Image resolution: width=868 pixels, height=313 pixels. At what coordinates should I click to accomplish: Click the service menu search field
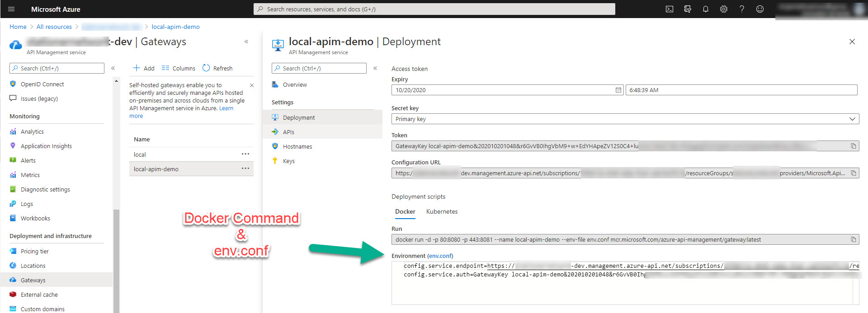click(57, 68)
